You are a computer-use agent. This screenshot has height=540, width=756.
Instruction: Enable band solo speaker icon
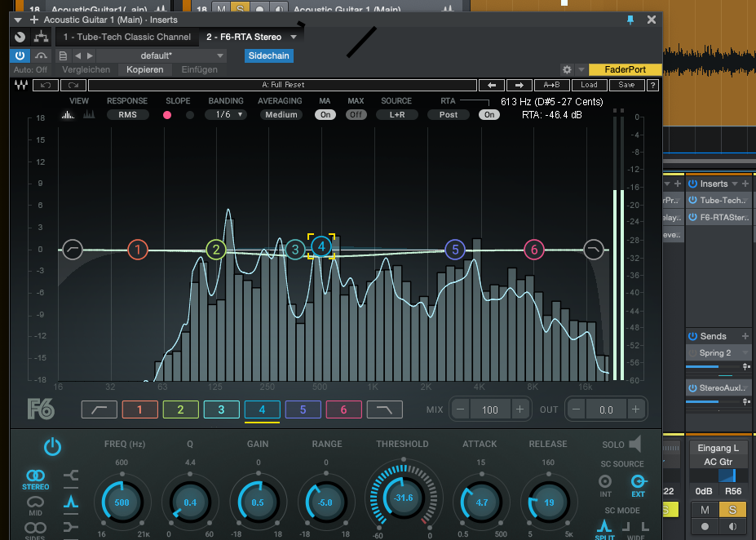point(635,444)
